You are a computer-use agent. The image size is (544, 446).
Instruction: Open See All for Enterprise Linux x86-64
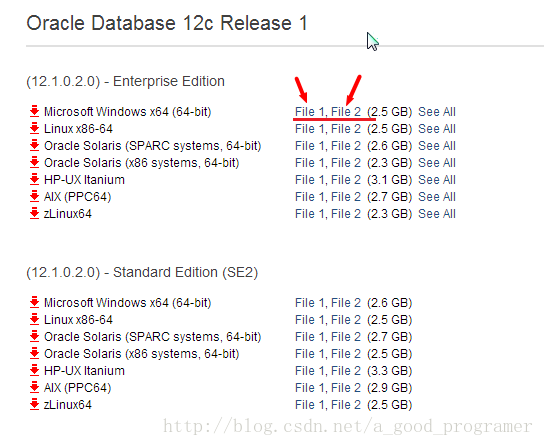click(437, 129)
